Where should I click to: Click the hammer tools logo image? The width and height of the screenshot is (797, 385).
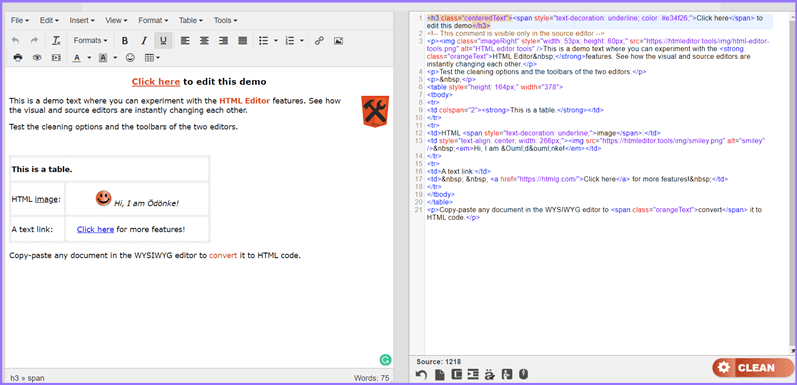[375, 111]
